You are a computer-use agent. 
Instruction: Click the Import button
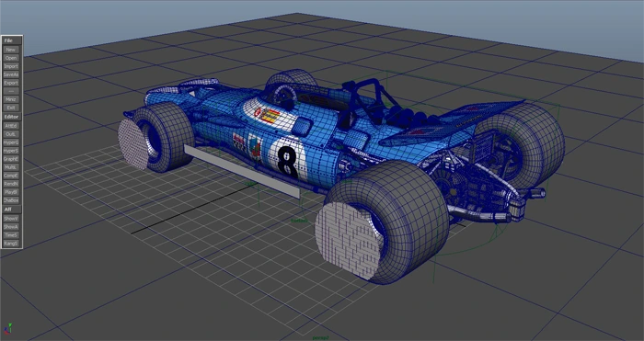tap(11, 66)
